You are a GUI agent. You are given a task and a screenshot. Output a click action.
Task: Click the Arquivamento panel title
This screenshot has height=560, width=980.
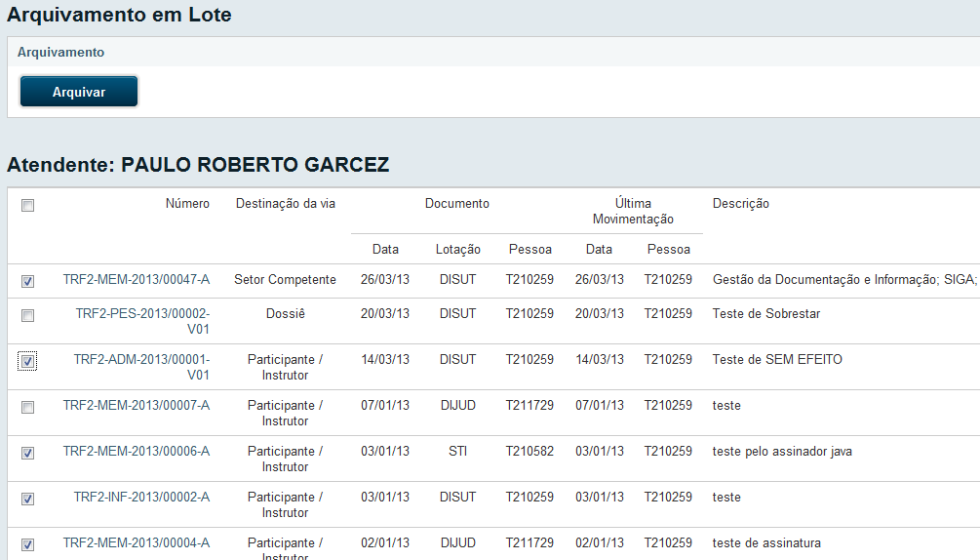pyautogui.click(x=60, y=52)
